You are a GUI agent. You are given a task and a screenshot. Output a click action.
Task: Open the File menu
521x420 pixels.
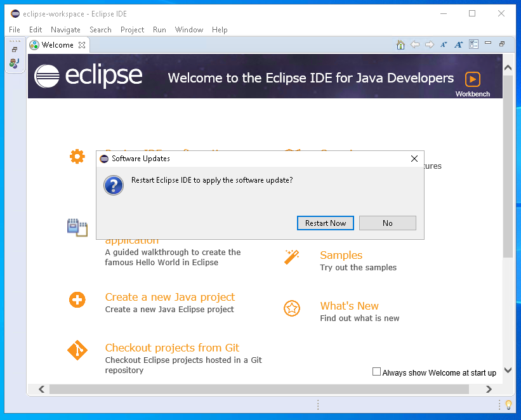click(x=15, y=30)
